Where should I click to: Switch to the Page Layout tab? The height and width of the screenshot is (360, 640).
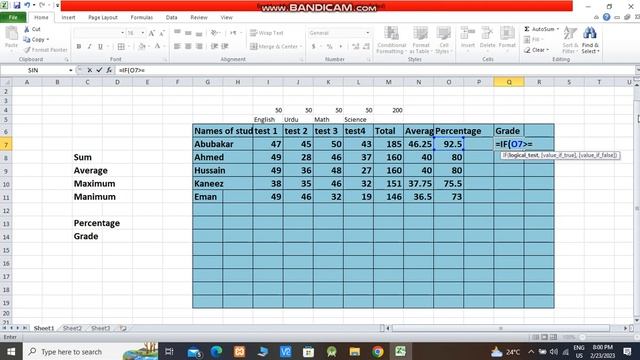pyautogui.click(x=103, y=18)
